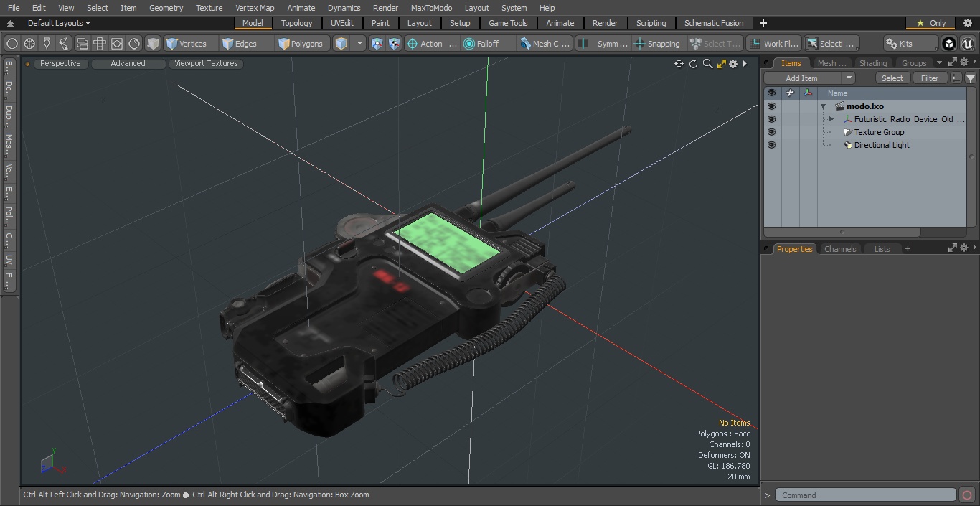
Task: Click the unwrapped cross box icon
Action: click(x=99, y=44)
